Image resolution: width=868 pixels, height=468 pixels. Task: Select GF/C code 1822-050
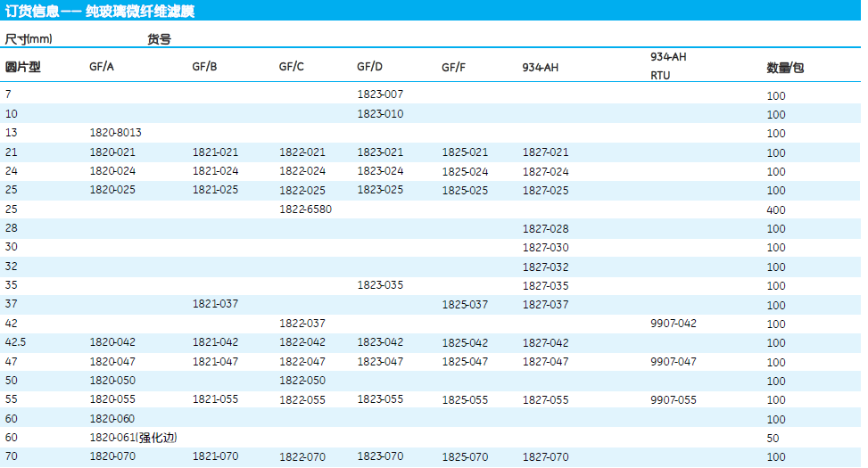302,381
